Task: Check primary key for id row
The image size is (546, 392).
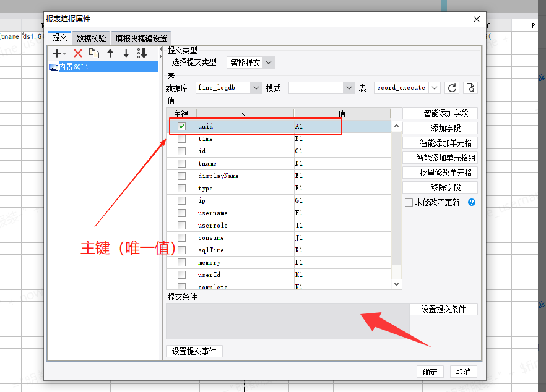Action: pos(181,151)
